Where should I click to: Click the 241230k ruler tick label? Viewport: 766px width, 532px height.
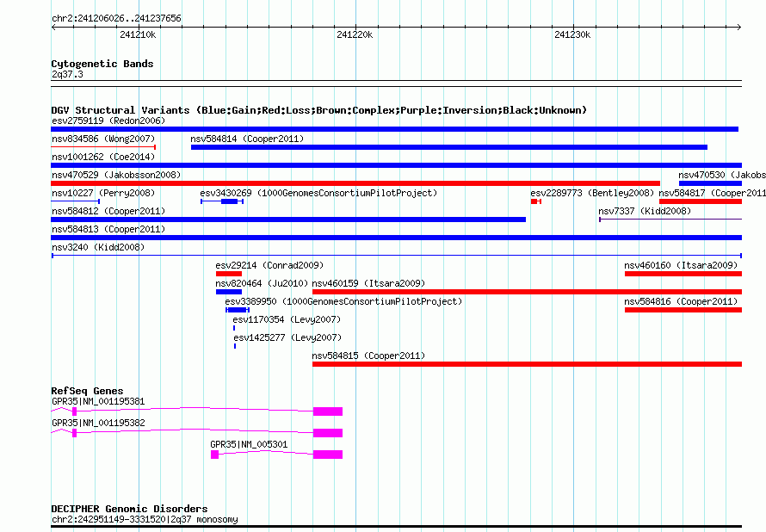click(x=572, y=34)
